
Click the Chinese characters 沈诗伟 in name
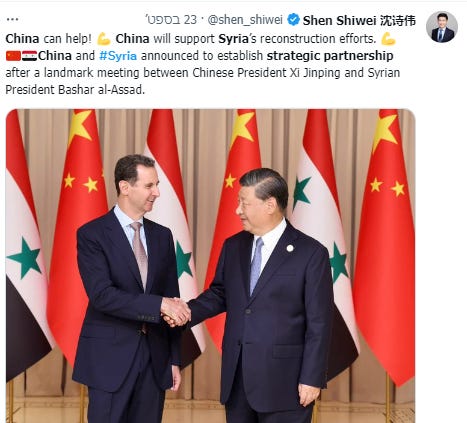[x=398, y=20]
